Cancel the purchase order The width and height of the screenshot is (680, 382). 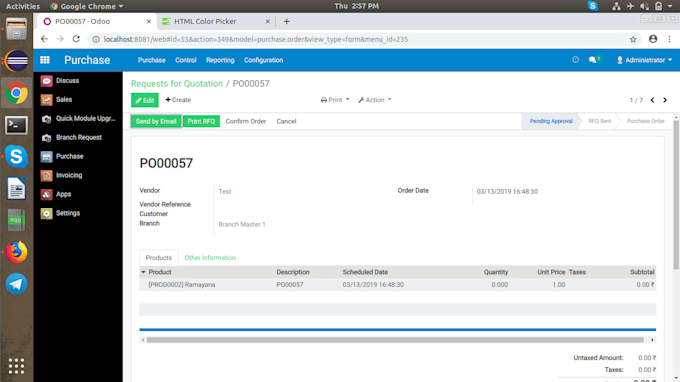pyautogui.click(x=286, y=121)
